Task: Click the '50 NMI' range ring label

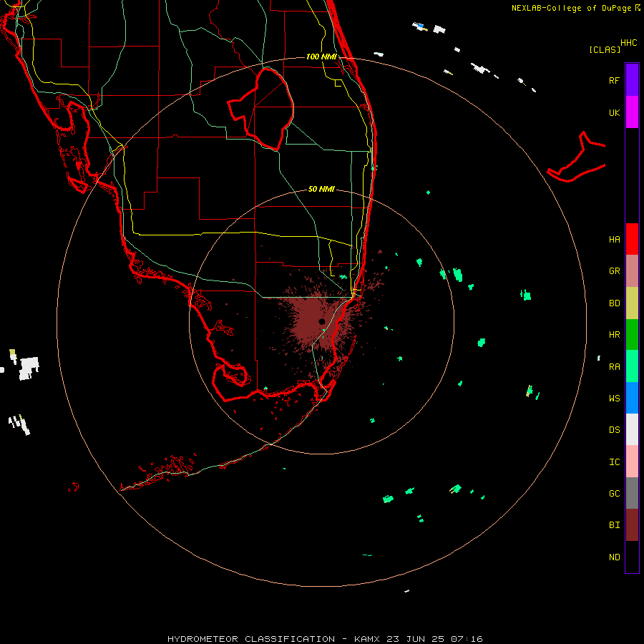Action: point(321,189)
